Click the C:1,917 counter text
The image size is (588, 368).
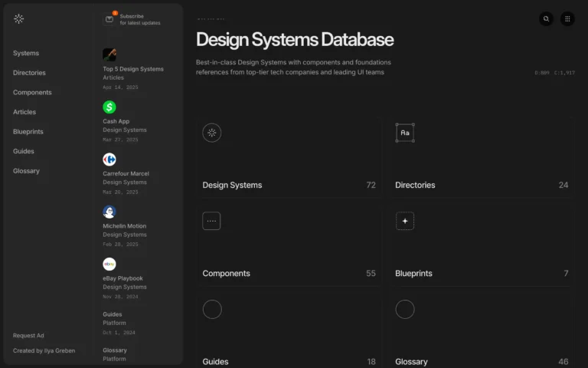click(x=564, y=73)
